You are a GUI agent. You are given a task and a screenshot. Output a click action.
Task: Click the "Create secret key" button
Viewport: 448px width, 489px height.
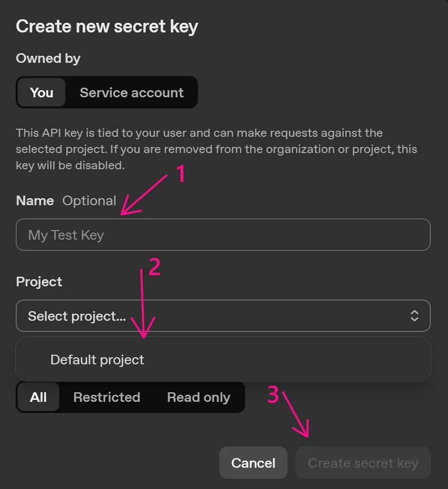pos(363,463)
